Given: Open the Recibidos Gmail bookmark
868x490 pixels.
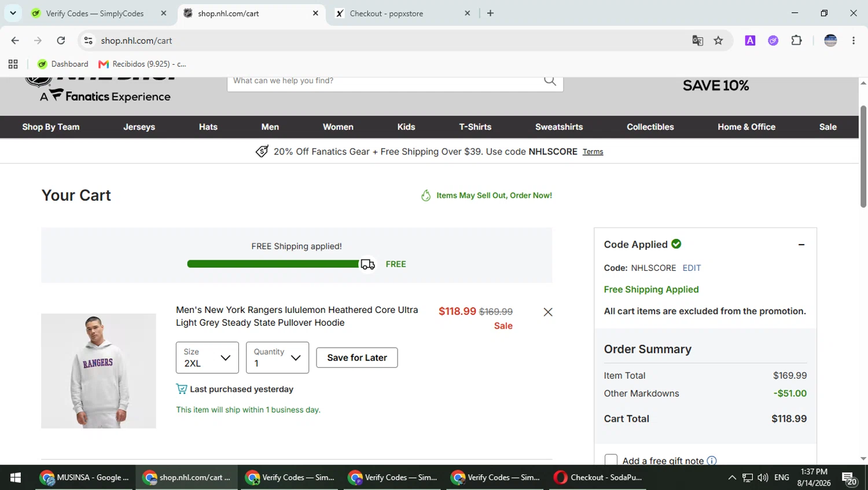Looking at the screenshot, I should (142, 64).
